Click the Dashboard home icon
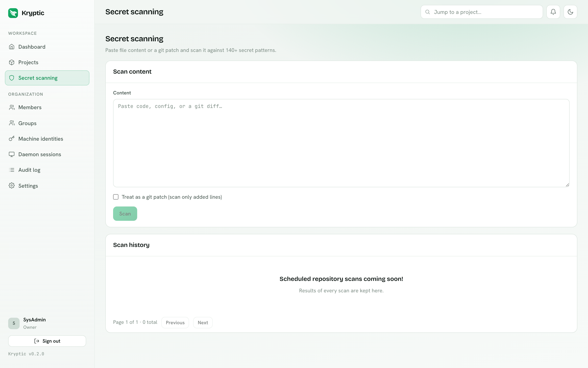This screenshot has width=588, height=368. (12, 47)
